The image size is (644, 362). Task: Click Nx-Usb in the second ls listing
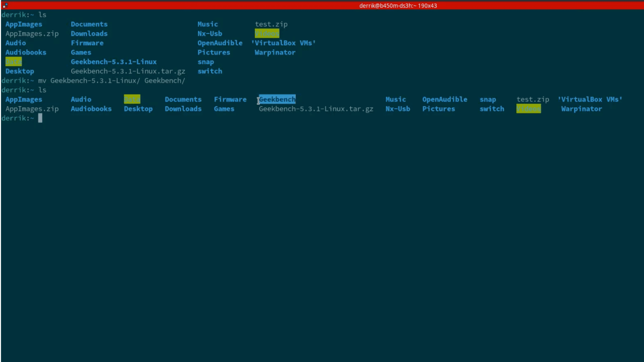tap(398, 109)
